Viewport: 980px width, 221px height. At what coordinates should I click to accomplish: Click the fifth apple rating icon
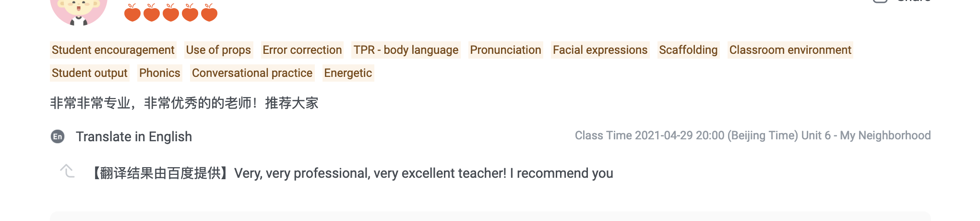(209, 13)
